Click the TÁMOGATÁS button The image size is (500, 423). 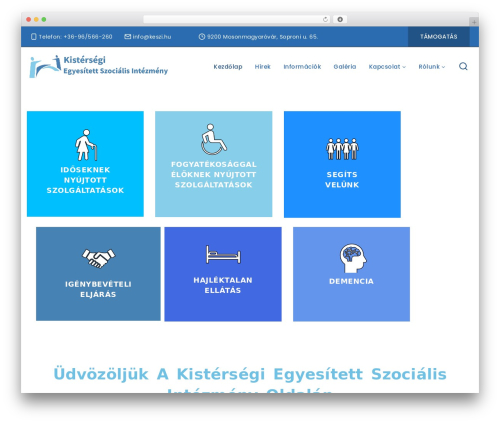[x=439, y=37]
